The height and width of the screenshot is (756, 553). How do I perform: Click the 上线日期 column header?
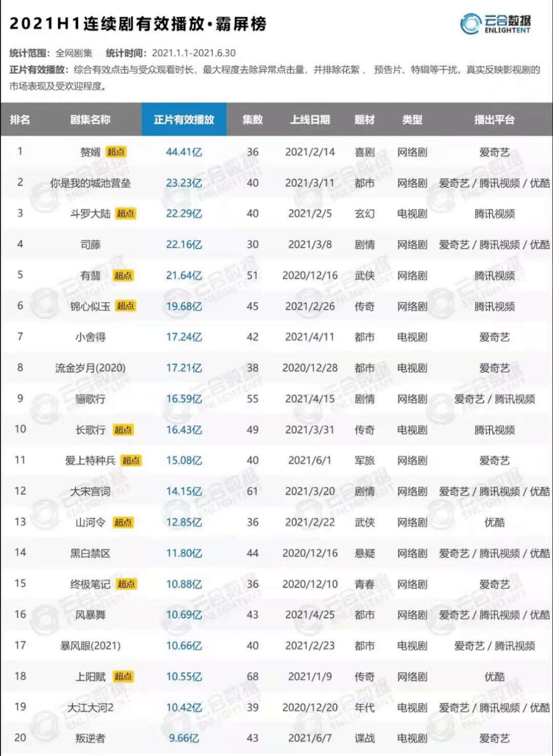(x=309, y=119)
